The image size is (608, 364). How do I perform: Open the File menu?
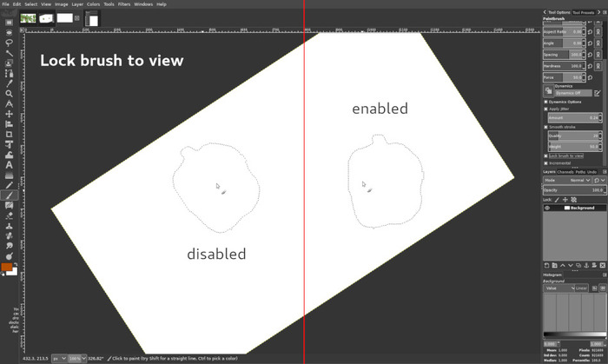tap(5, 4)
